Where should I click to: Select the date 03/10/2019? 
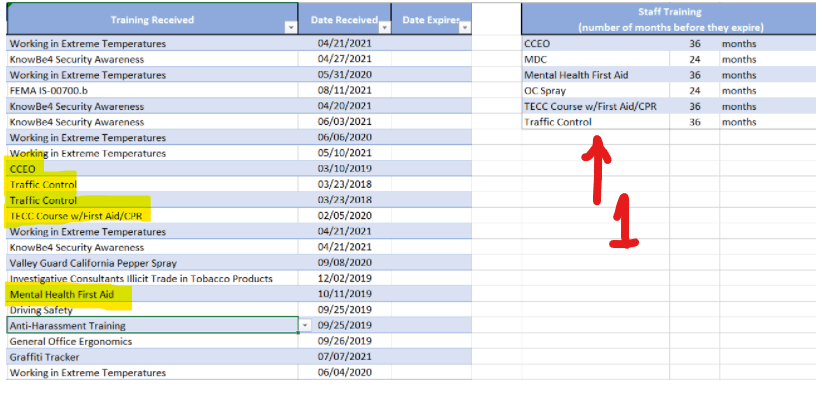click(344, 169)
